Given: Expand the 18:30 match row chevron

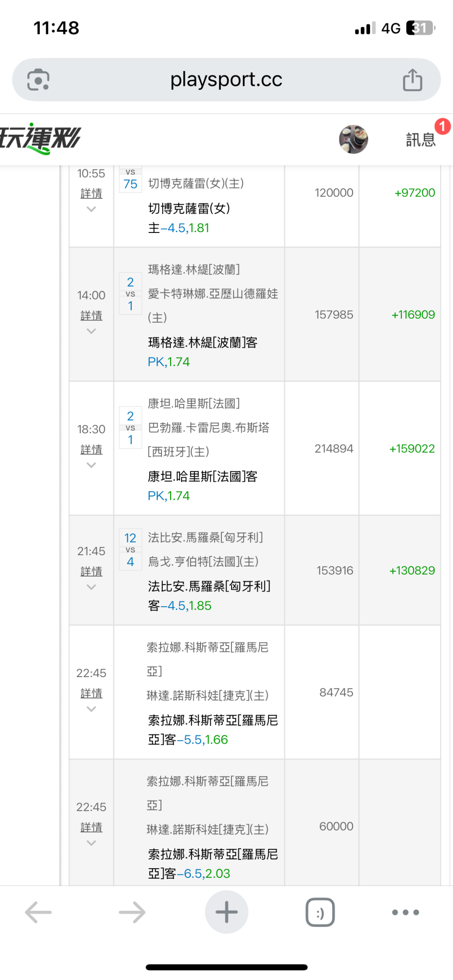Looking at the screenshot, I should tap(91, 465).
